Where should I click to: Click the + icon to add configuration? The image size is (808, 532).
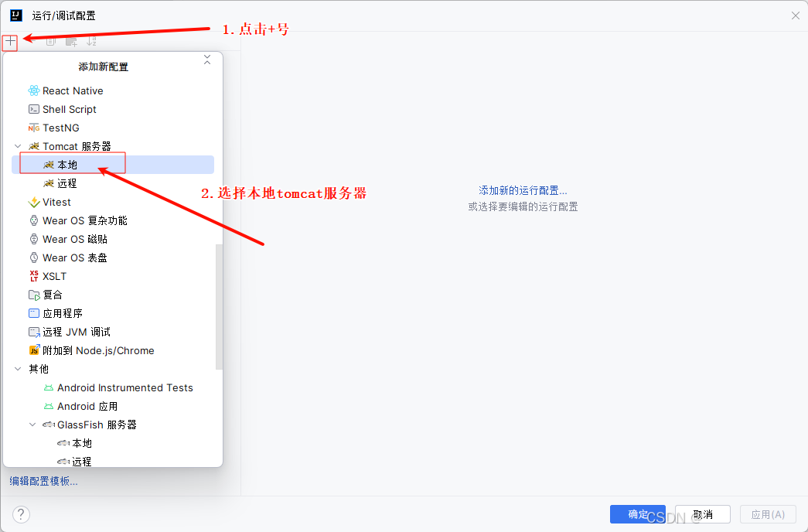point(10,43)
